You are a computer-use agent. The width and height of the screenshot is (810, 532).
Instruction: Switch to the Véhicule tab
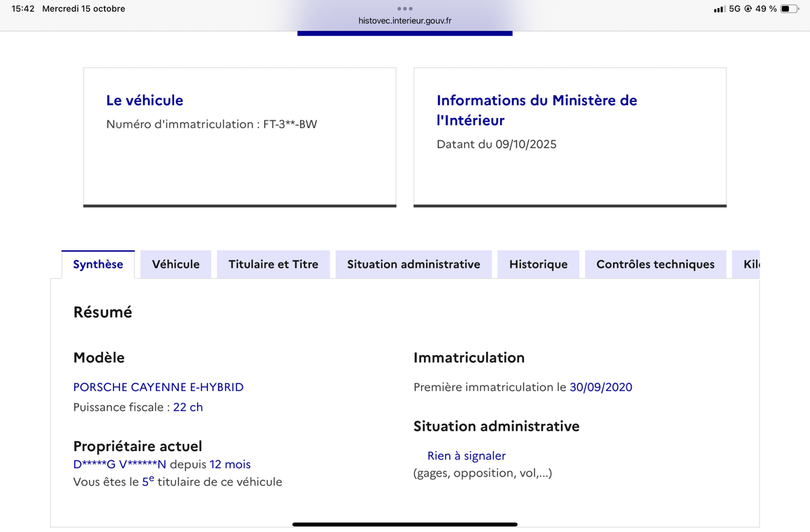(175, 264)
